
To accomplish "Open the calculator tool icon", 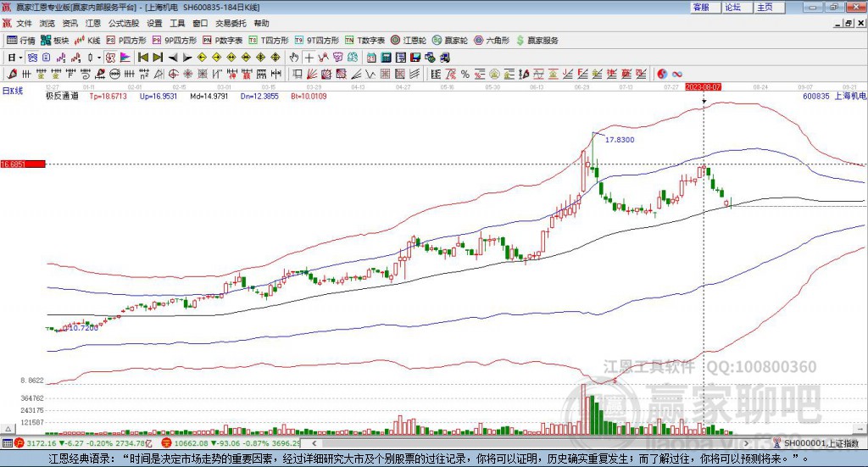I will point(386,58).
